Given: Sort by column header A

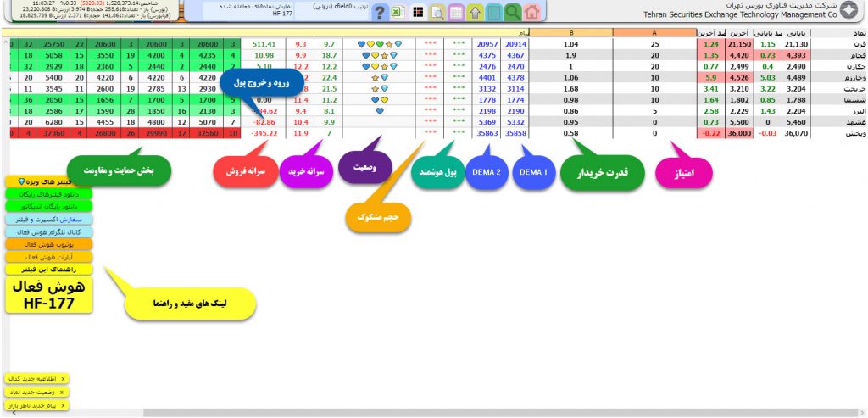Looking at the screenshot, I should pos(654,32).
